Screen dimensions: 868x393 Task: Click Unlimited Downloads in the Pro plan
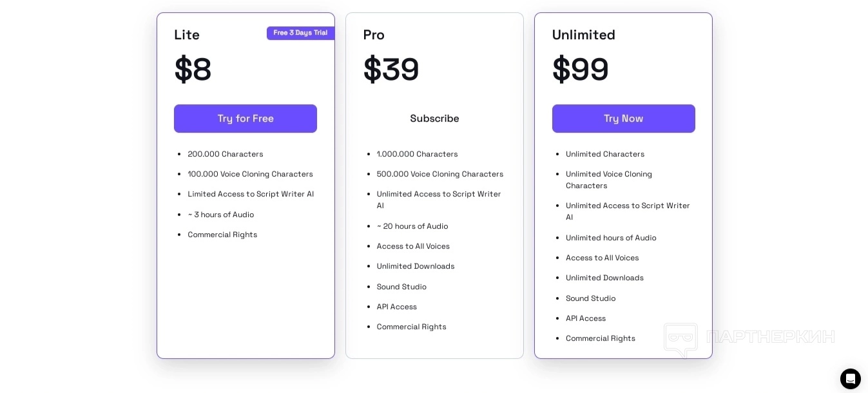(x=415, y=266)
